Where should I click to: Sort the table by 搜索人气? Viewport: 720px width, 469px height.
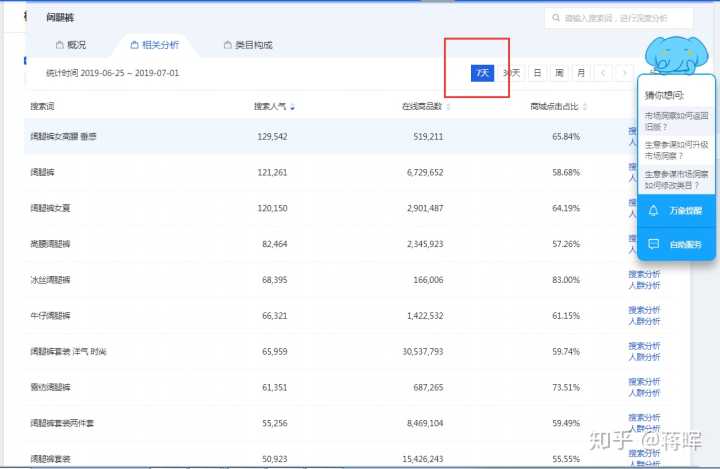(x=274, y=106)
